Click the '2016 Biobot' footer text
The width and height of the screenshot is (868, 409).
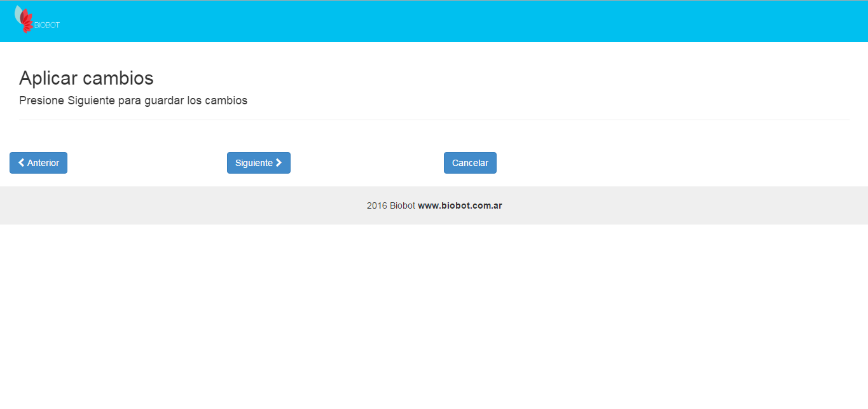390,205
